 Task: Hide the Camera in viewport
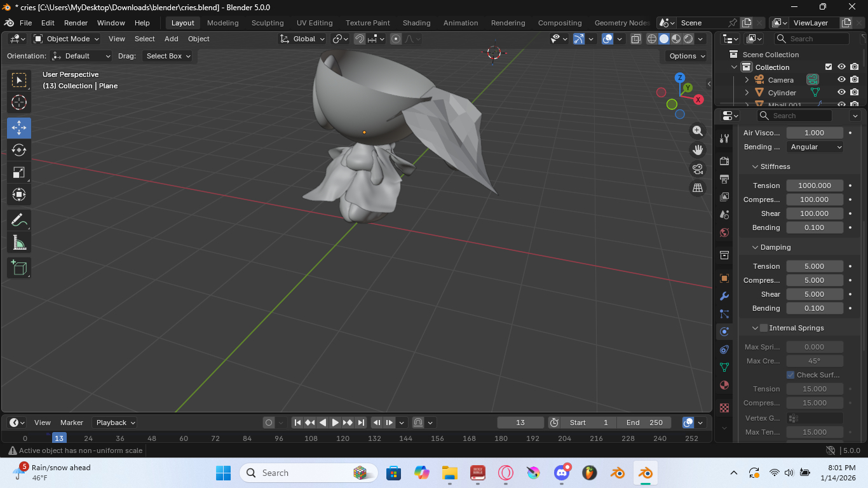tap(841, 80)
